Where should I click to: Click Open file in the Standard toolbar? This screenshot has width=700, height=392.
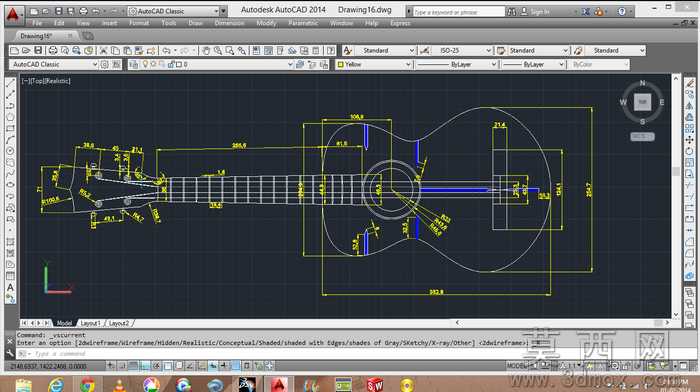click(x=26, y=50)
